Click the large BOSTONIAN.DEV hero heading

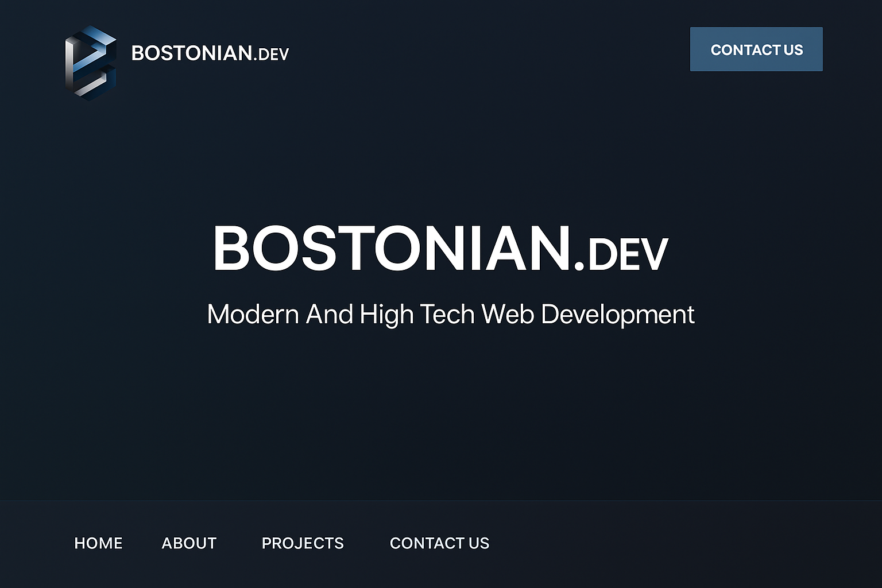click(440, 249)
